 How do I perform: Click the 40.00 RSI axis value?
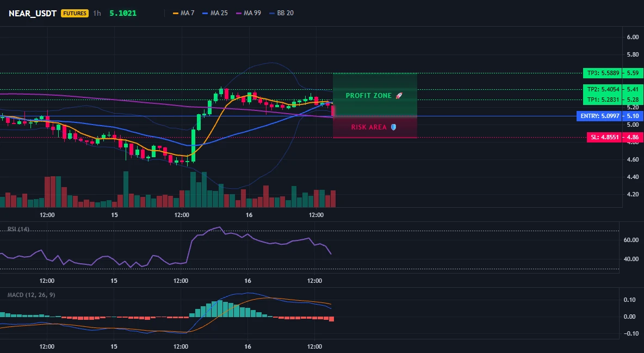coord(631,259)
